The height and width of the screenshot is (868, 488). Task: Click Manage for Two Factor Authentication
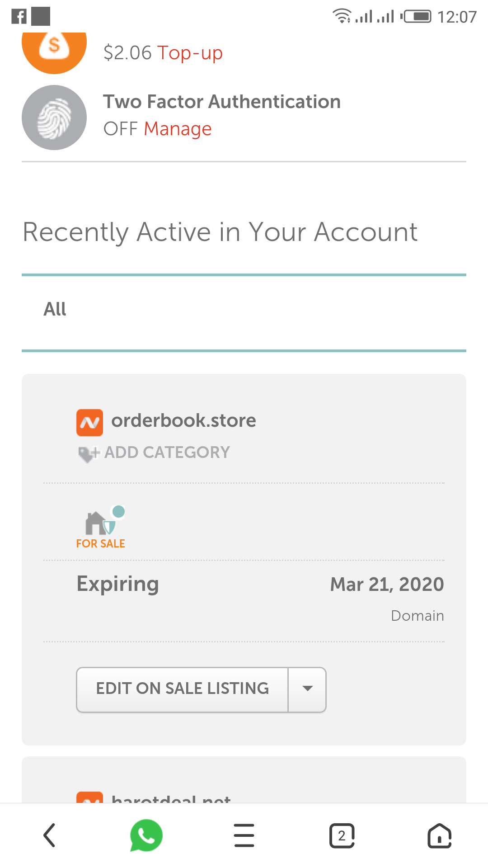178,129
